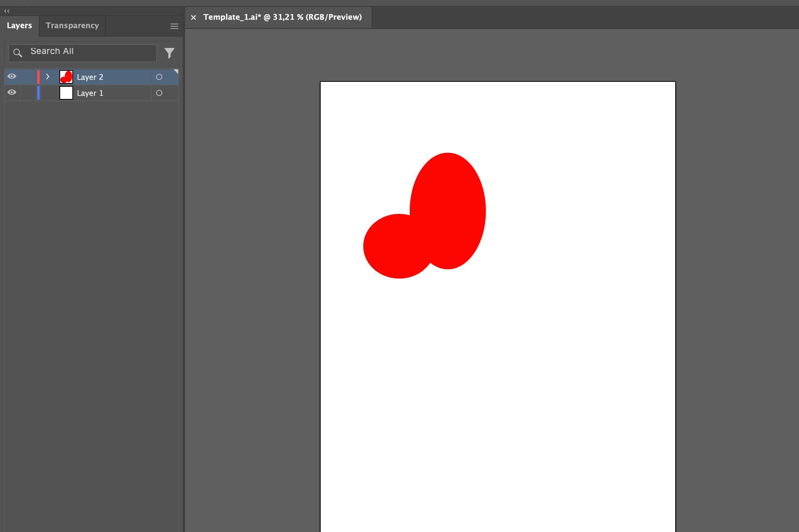Select Layer 2 by its name
This screenshot has height=532, width=799.
(90, 77)
